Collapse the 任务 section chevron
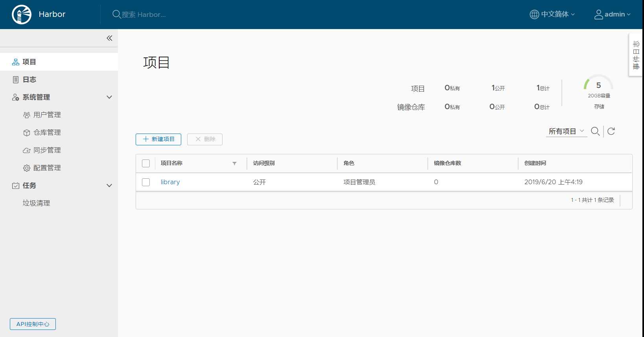644x337 pixels. click(109, 186)
